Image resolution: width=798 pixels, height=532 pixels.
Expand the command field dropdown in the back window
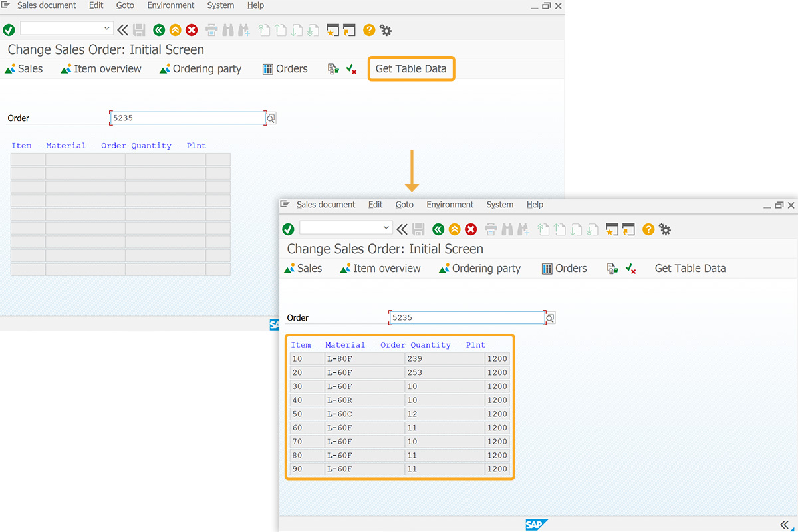tap(107, 29)
